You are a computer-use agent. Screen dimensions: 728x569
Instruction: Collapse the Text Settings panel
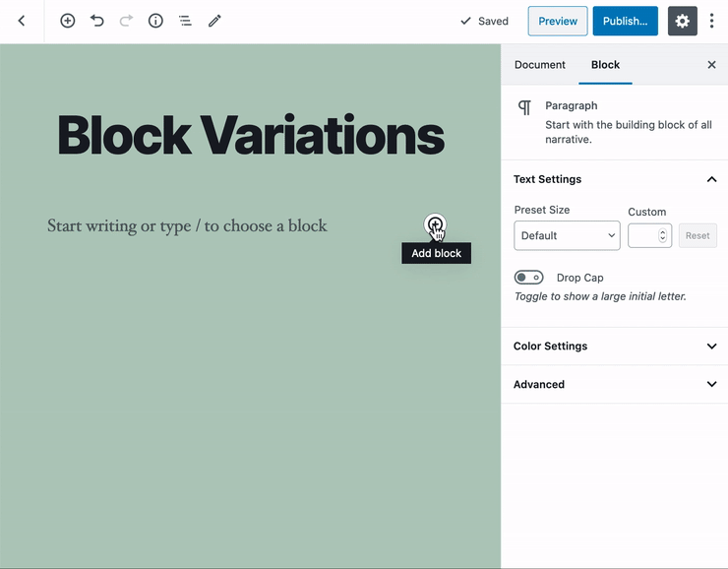[711, 179]
